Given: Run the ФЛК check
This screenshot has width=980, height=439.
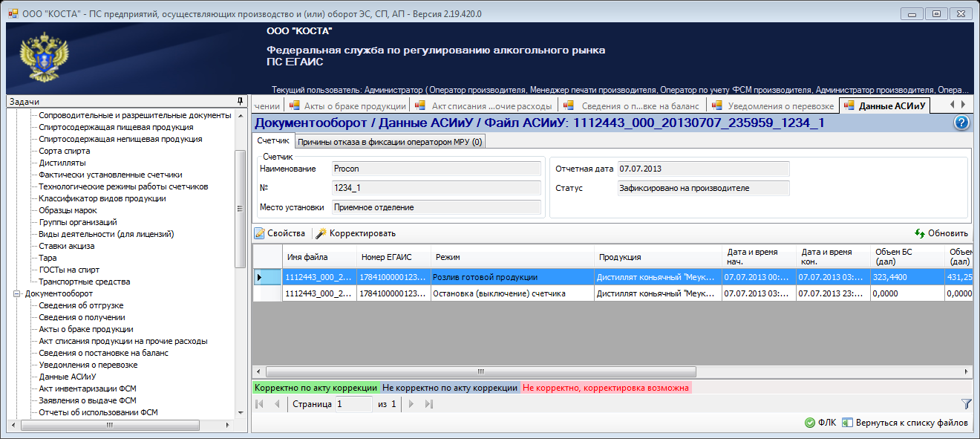Looking at the screenshot, I should pyautogui.click(x=820, y=423).
